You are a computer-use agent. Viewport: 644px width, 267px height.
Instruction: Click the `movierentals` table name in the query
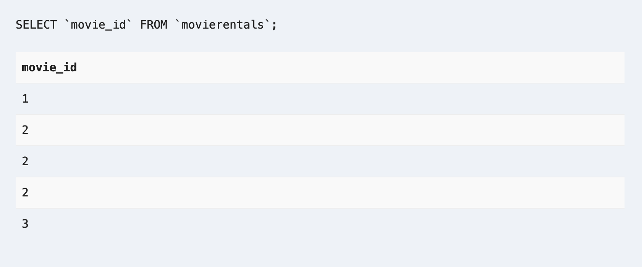pos(223,25)
